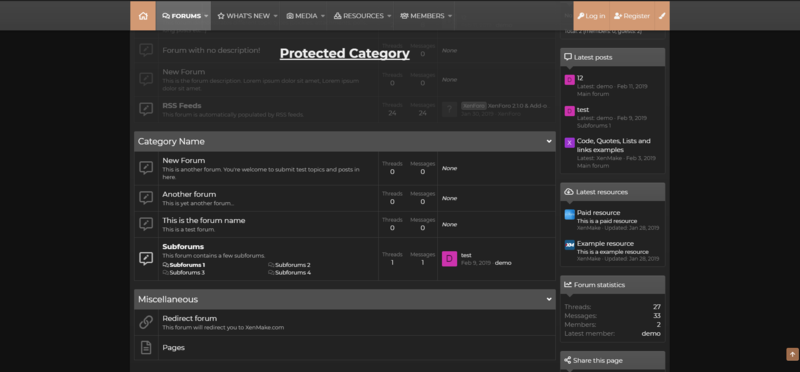Click the Example resource XM icon
Viewport: 800px width, 372px height.
coord(569,245)
